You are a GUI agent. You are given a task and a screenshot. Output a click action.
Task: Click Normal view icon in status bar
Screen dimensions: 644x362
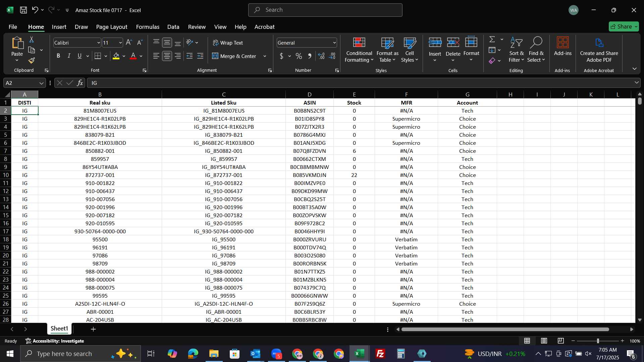tap(527, 341)
